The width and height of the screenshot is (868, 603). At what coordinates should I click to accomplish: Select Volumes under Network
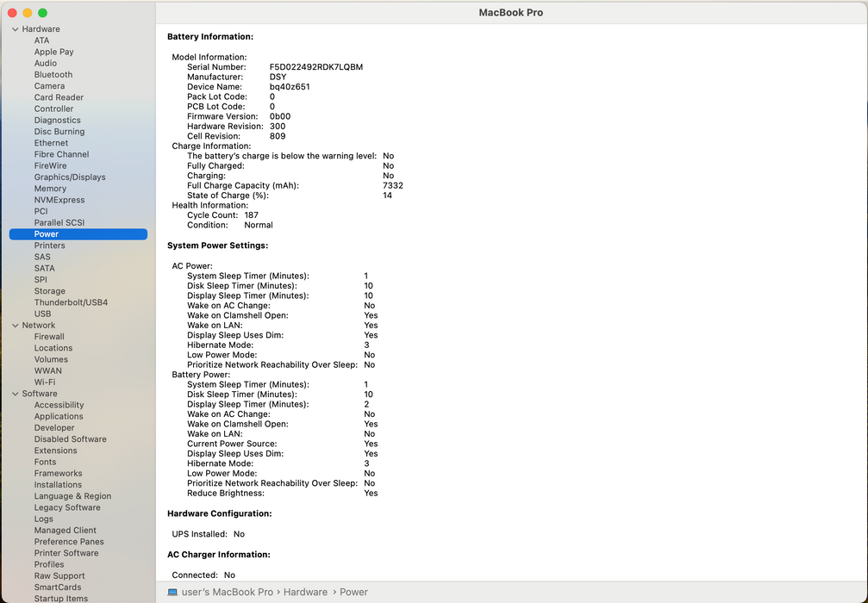coord(51,359)
